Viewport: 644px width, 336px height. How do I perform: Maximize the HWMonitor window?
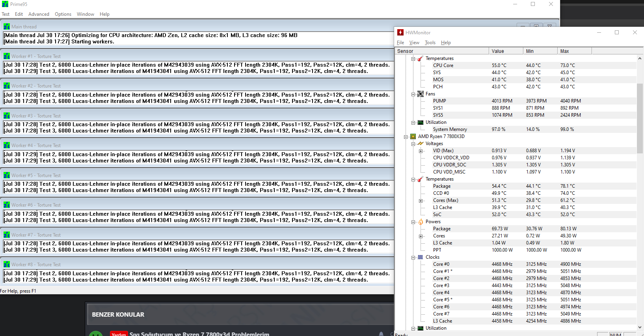(617, 32)
